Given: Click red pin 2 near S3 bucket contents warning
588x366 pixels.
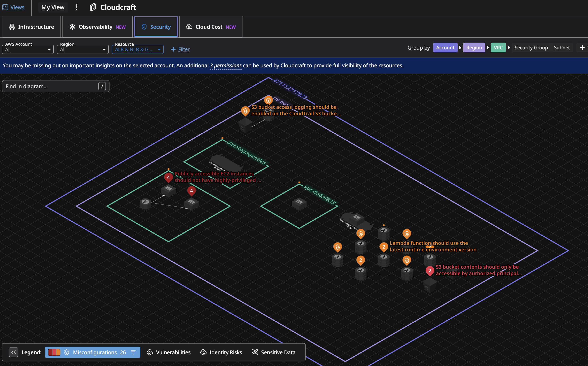Looking at the screenshot, I should (x=430, y=271).
